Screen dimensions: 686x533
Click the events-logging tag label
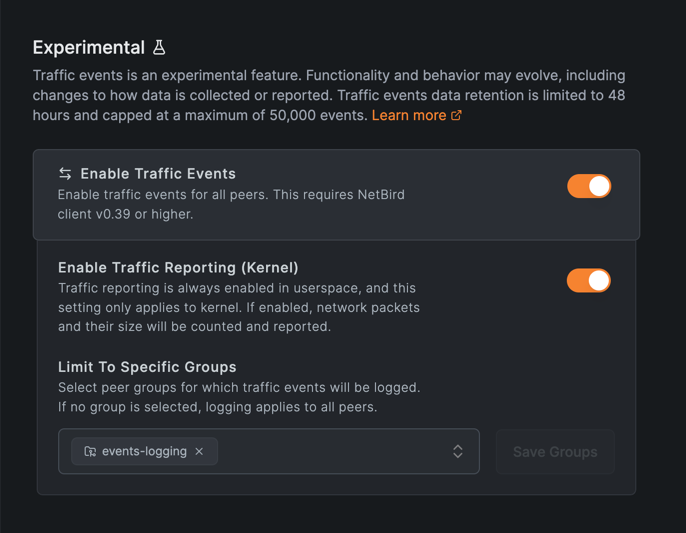[144, 452]
